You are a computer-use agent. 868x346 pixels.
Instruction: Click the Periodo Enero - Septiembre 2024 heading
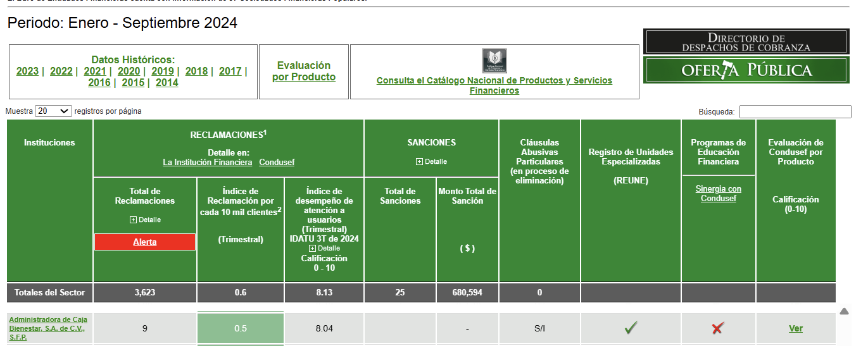click(x=122, y=23)
